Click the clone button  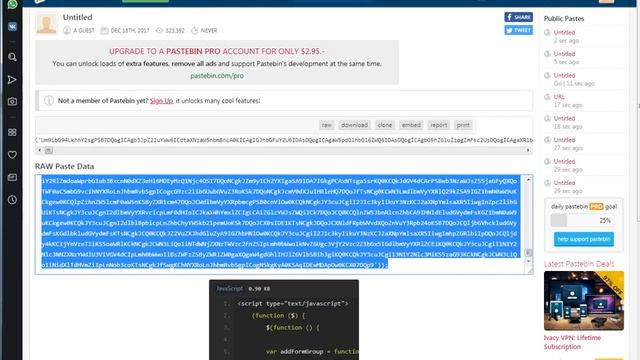[384, 125]
